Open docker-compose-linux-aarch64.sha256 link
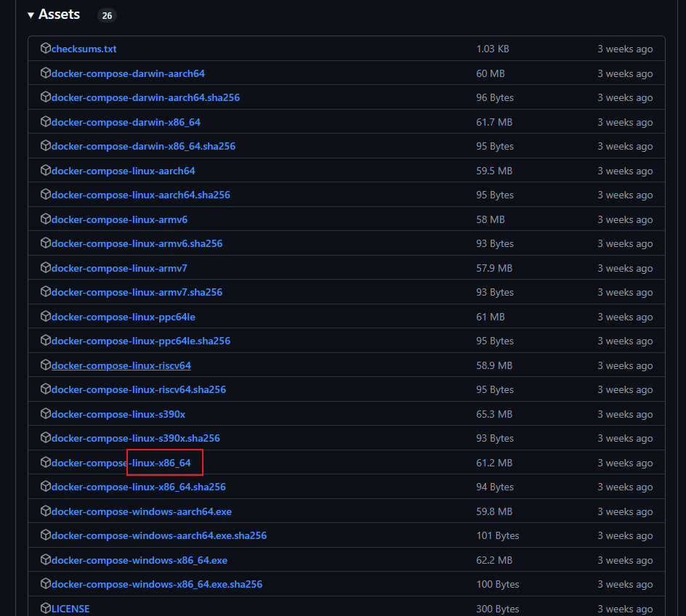This screenshot has width=686, height=616. click(x=141, y=195)
